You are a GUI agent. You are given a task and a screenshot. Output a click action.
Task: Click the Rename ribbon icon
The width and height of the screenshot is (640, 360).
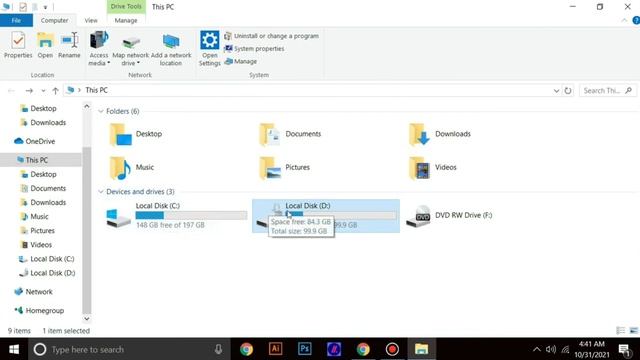point(69,45)
